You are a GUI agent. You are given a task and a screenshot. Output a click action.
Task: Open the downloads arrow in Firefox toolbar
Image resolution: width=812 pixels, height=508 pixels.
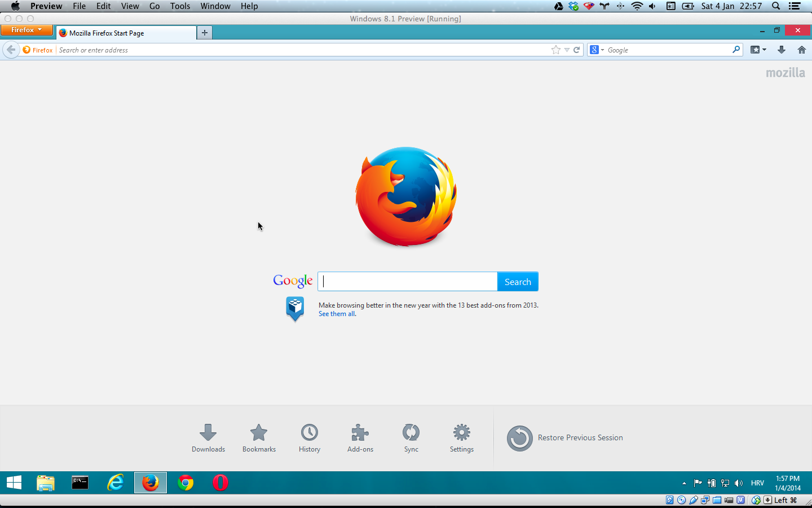coord(782,50)
